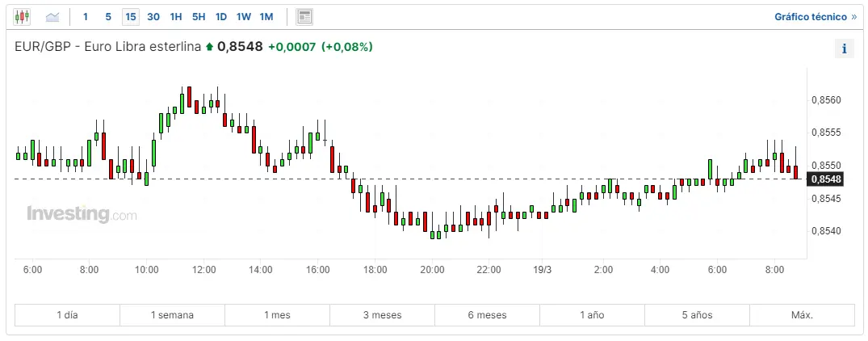
Task: Set interval to 5 minutes
Action: tap(108, 17)
